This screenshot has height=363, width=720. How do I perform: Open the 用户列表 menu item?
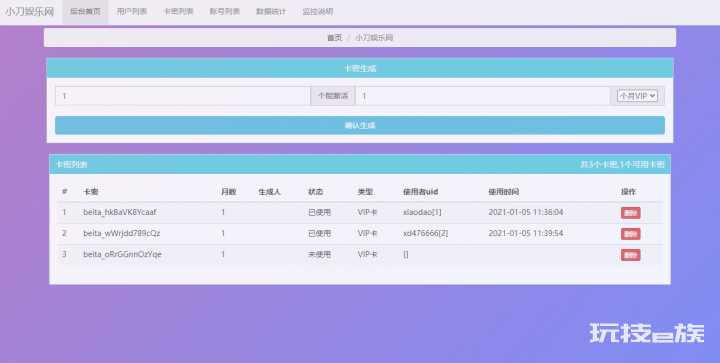(132, 12)
